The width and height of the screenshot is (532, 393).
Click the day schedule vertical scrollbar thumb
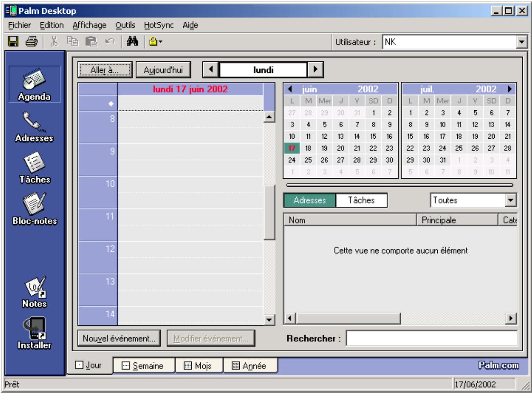tap(269, 212)
